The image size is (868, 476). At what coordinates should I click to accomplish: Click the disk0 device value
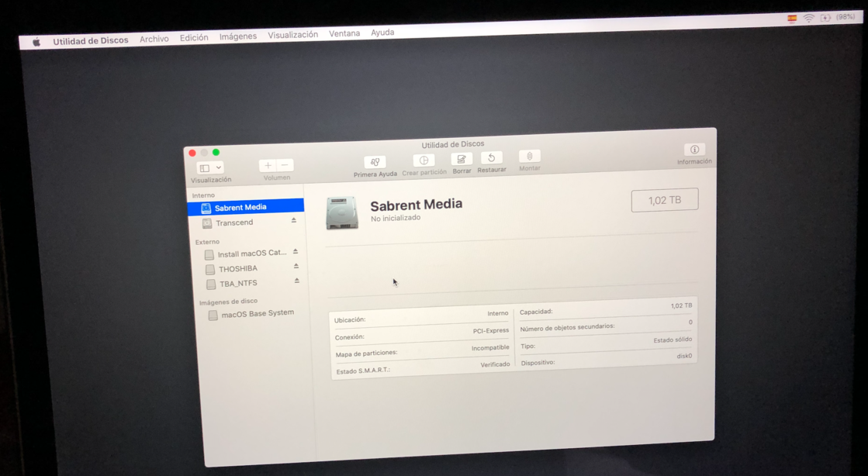(x=684, y=356)
